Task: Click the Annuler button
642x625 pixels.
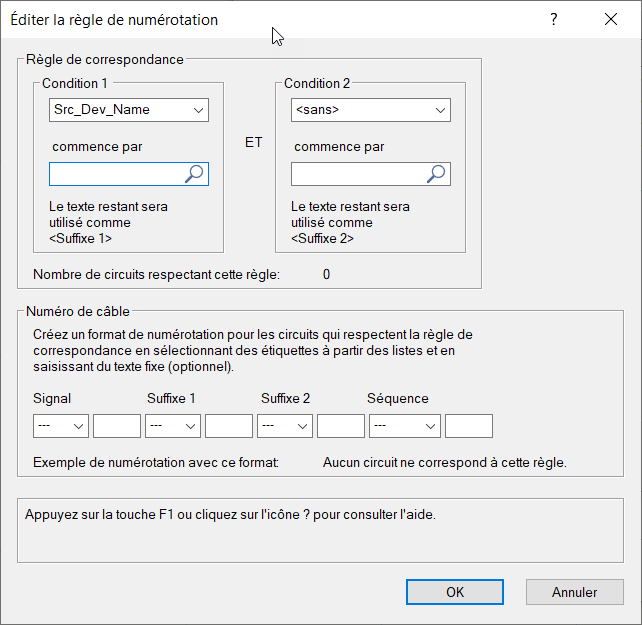Action: 574,592
